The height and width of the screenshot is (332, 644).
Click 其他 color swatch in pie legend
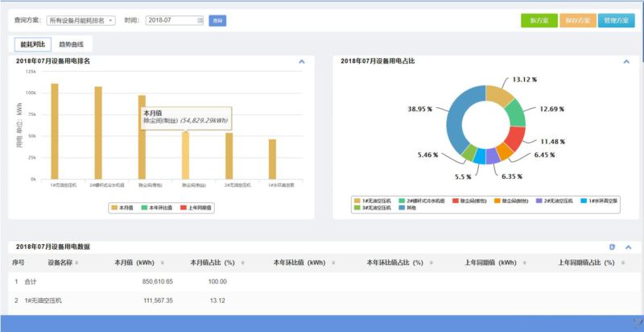(394, 207)
